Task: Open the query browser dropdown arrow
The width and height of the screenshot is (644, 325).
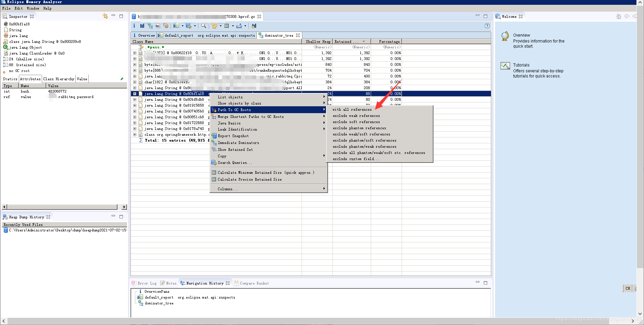Action: [x=195, y=26]
